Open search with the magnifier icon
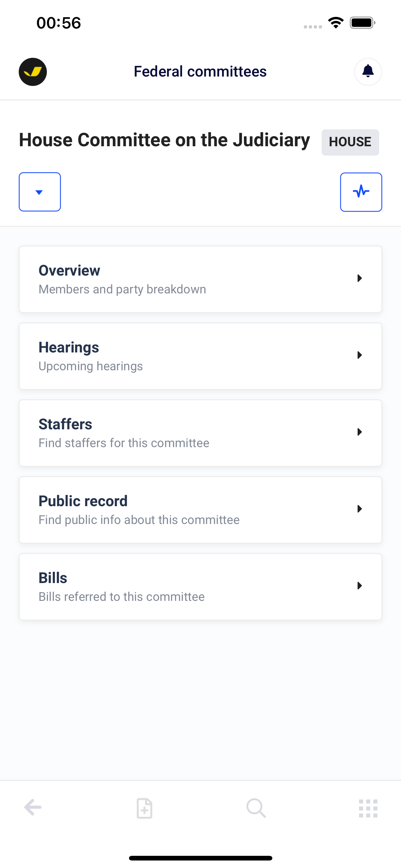401x868 pixels. point(256,808)
